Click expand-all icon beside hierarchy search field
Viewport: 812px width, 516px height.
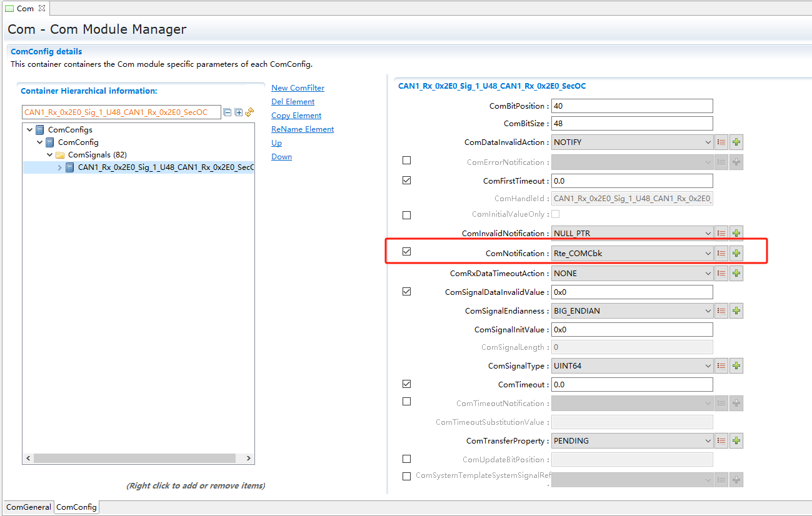(238, 112)
